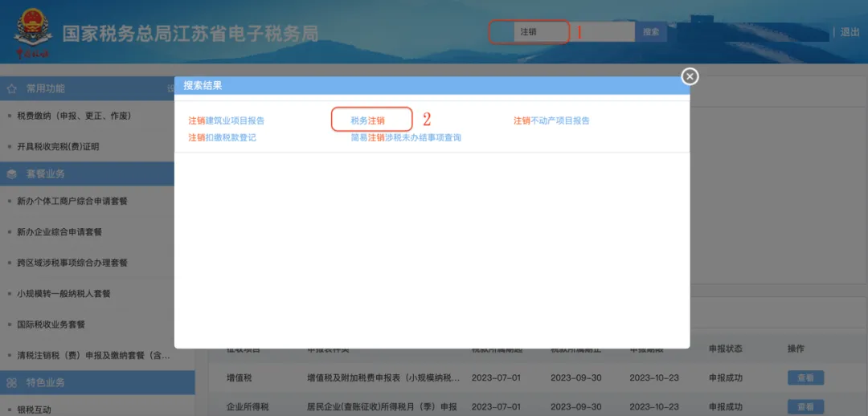Open 银税互动 in sidebar

point(34,410)
